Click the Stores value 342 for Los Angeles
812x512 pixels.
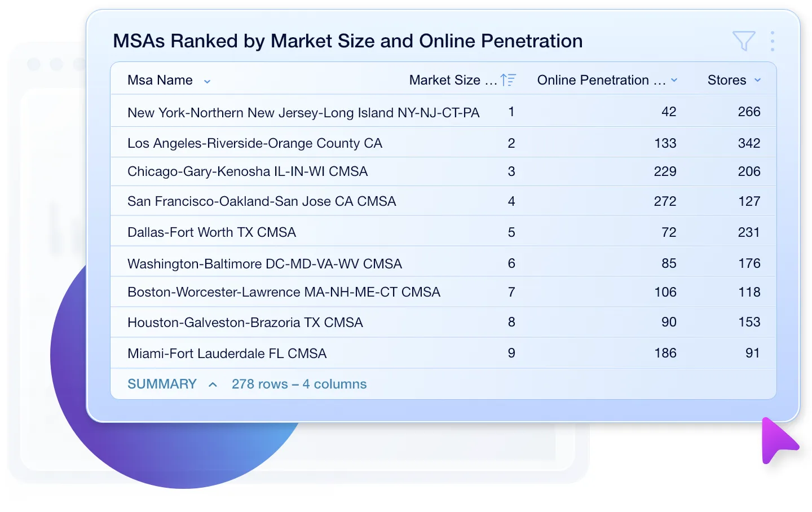pos(749,143)
